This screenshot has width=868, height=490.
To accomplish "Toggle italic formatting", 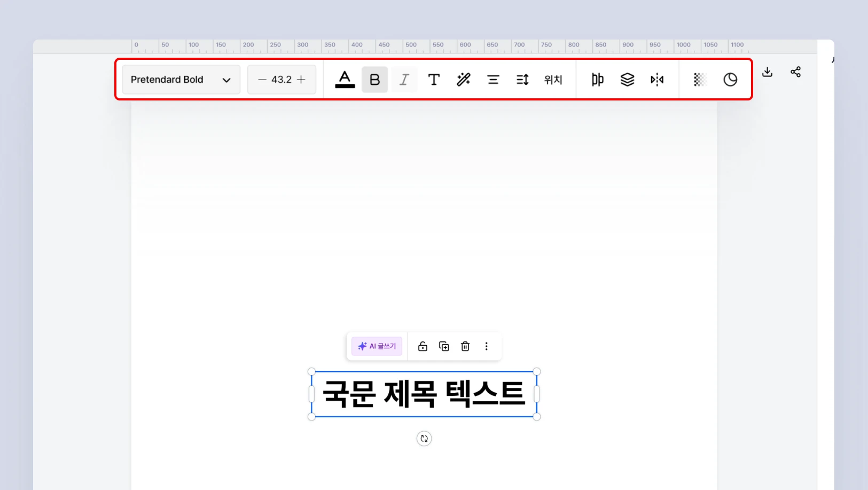I will [404, 80].
